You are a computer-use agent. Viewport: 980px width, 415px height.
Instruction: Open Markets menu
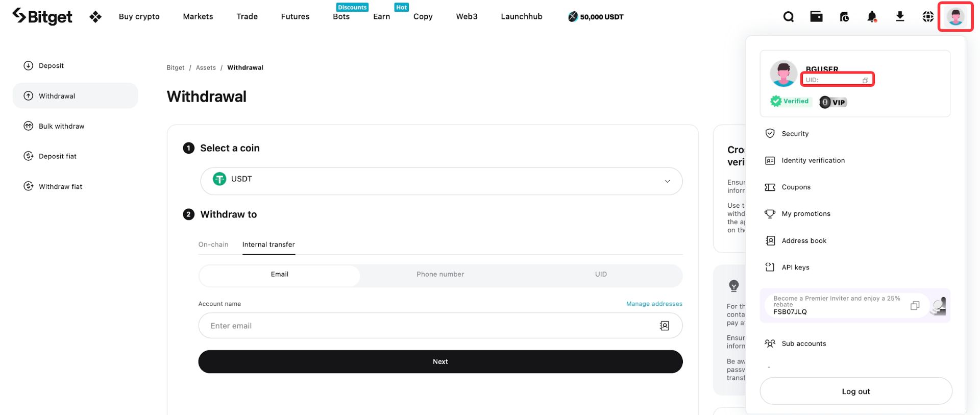pyautogui.click(x=198, y=16)
